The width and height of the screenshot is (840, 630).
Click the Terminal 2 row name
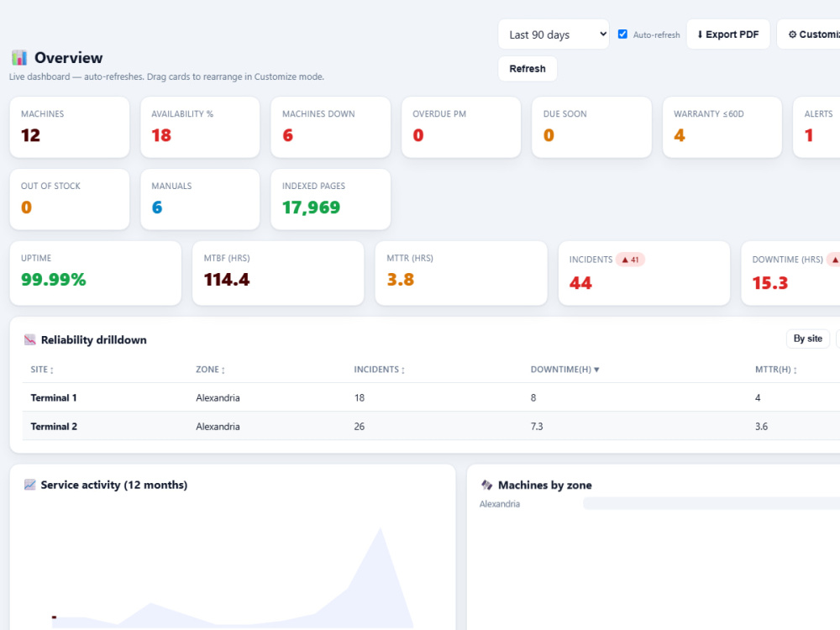coord(54,427)
